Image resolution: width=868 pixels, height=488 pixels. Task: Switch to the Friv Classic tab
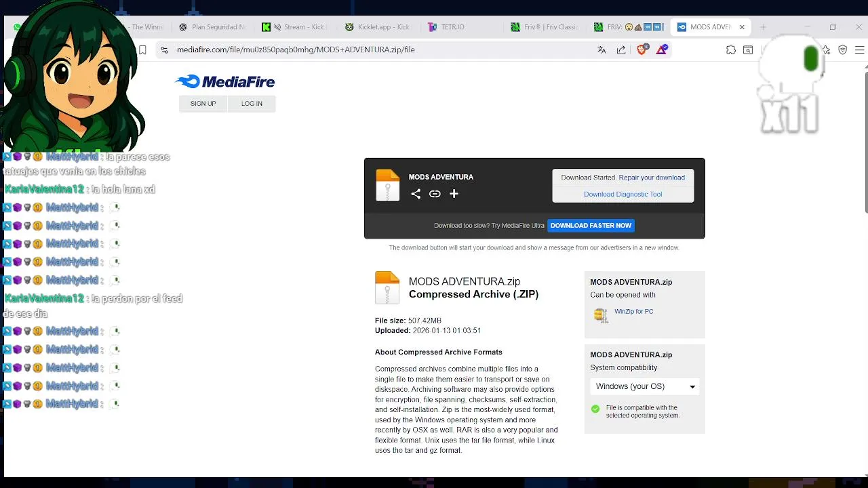click(546, 27)
